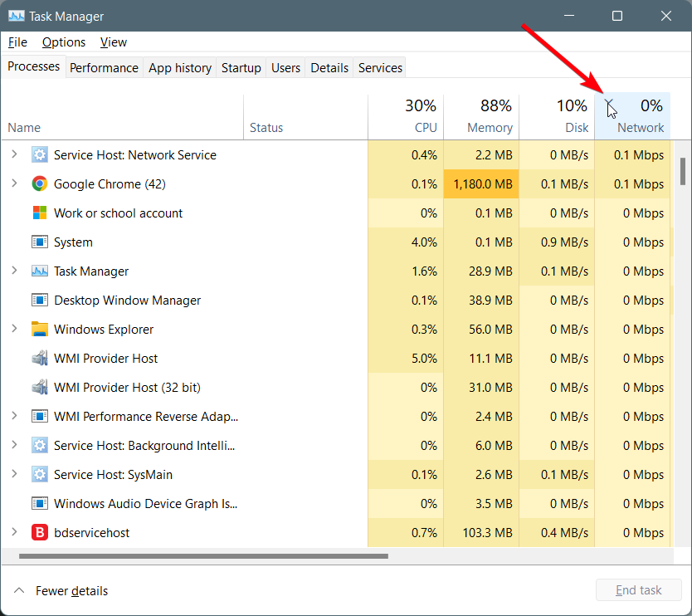Expand Service Host: Network Service group
The image size is (692, 616).
pos(14,154)
